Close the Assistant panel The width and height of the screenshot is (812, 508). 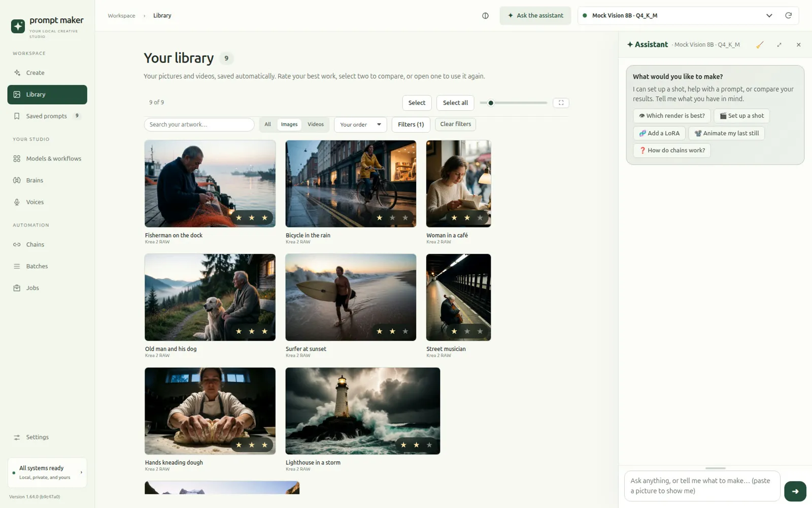(x=798, y=45)
